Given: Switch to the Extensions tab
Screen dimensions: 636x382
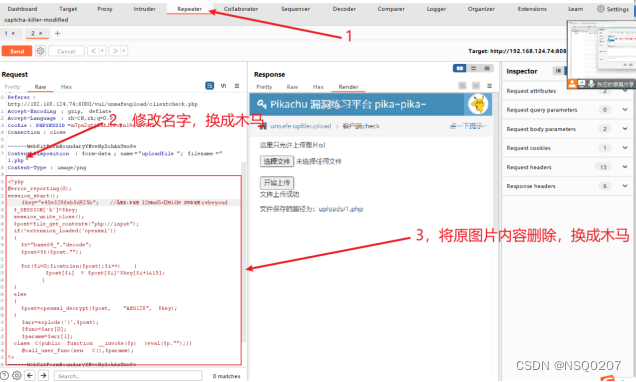Looking at the screenshot, I should 532,9.
